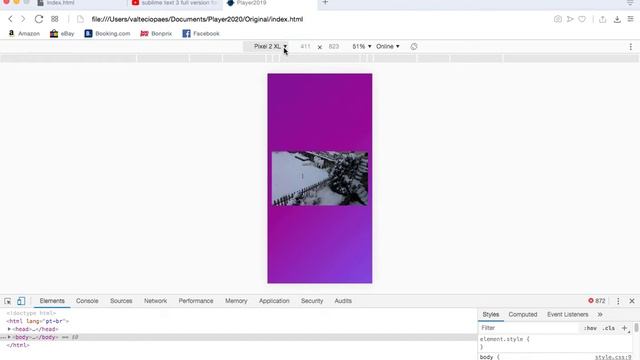Viewport: 640px width, 360px height.
Task: Open the eBay bookmark
Action: 62,33
